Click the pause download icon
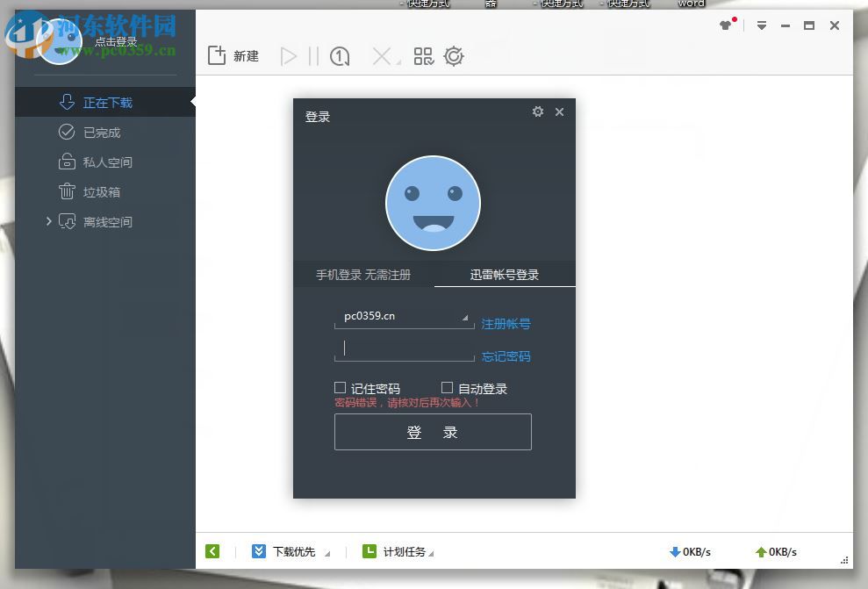 314,55
